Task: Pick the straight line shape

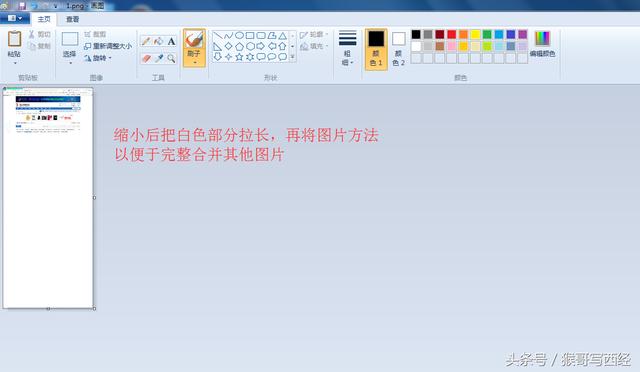Action: pos(218,36)
